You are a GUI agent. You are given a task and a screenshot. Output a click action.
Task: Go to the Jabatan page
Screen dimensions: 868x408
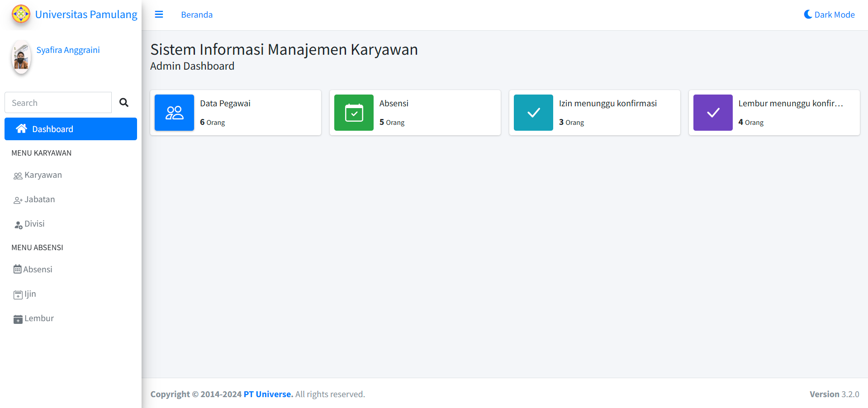coord(39,199)
